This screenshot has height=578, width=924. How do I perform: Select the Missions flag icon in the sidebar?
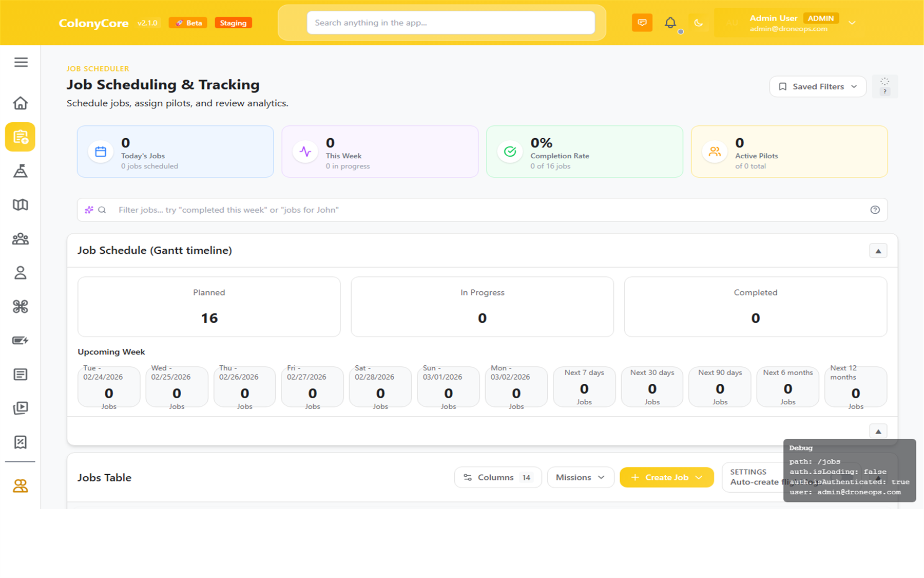tap(21, 171)
